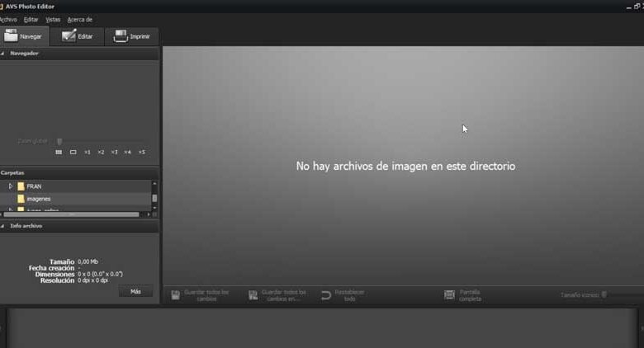This screenshot has height=348, width=644.
Task: Click Guardar todos los cambios en... icon
Action: [253, 295]
